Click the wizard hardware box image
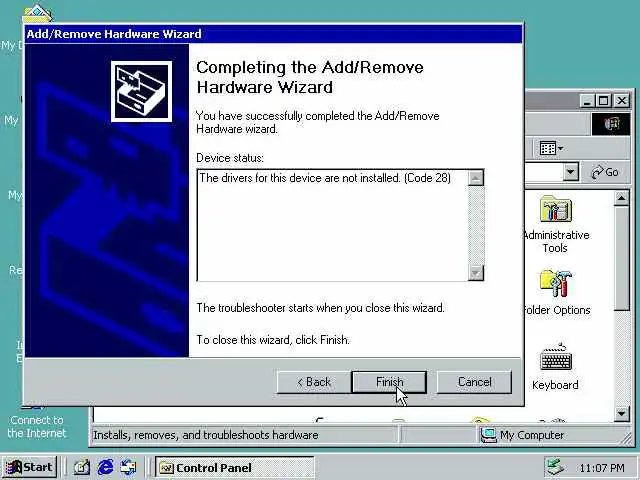 tap(141, 91)
